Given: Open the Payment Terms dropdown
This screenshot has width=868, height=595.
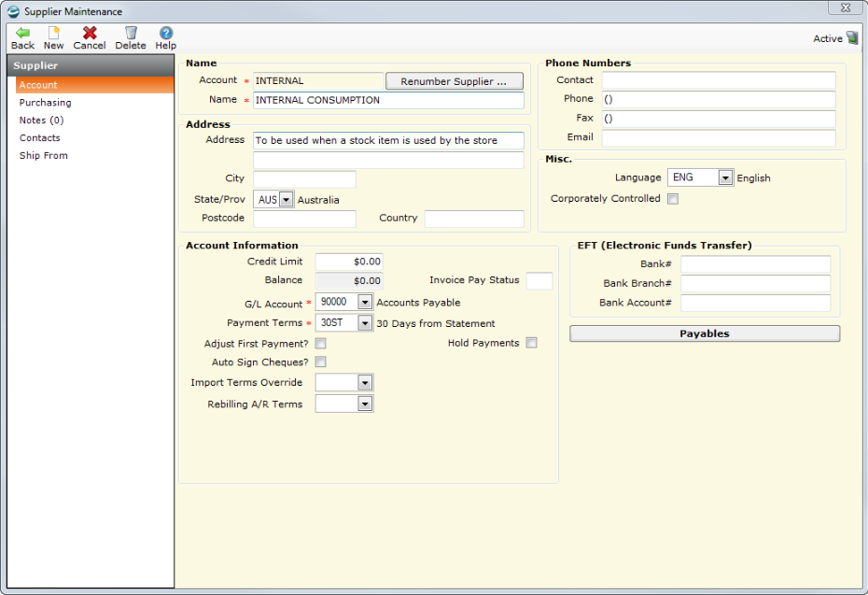Looking at the screenshot, I should [x=365, y=323].
